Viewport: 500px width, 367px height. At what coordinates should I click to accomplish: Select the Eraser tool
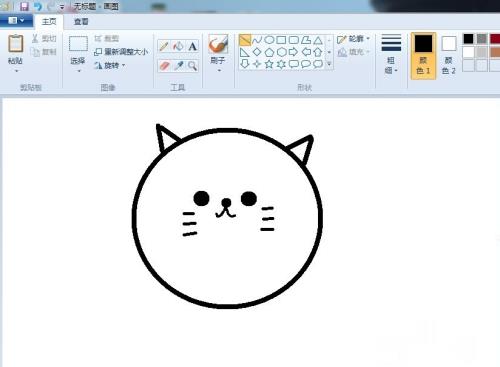click(163, 66)
